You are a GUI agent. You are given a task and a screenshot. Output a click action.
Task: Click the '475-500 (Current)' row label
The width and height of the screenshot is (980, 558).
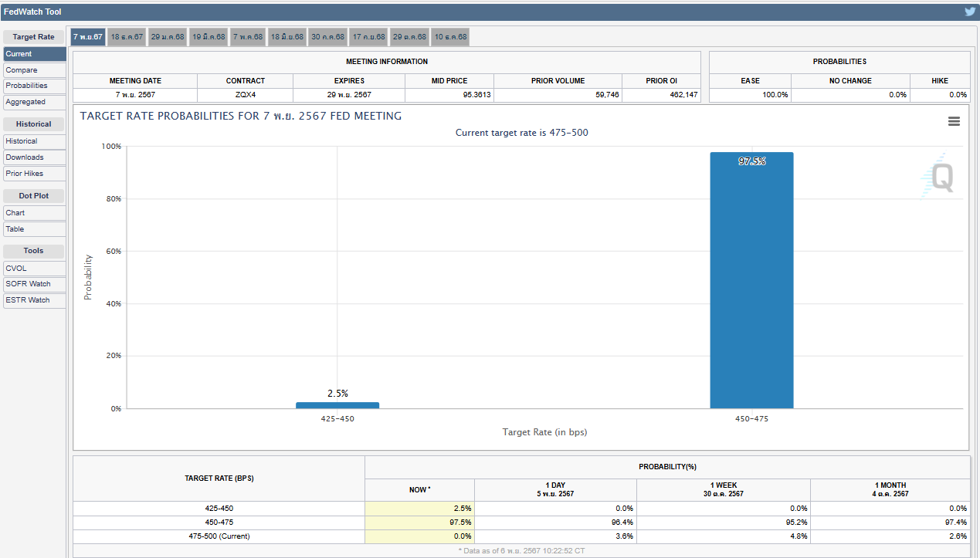(x=219, y=536)
